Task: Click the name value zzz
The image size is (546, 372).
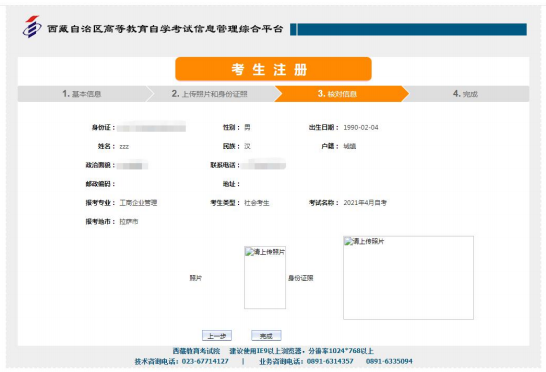Action: click(x=124, y=147)
